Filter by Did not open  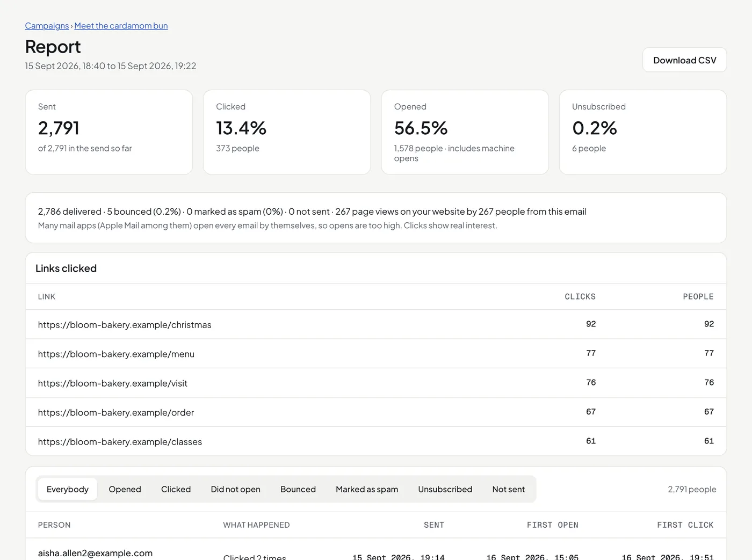pos(235,489)
